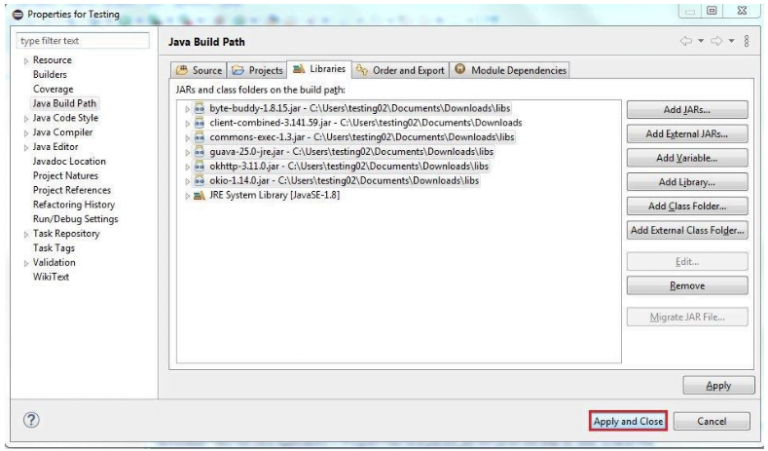Click the help question mark icon
Screen dimensions: 768x451
pos(31,420)
